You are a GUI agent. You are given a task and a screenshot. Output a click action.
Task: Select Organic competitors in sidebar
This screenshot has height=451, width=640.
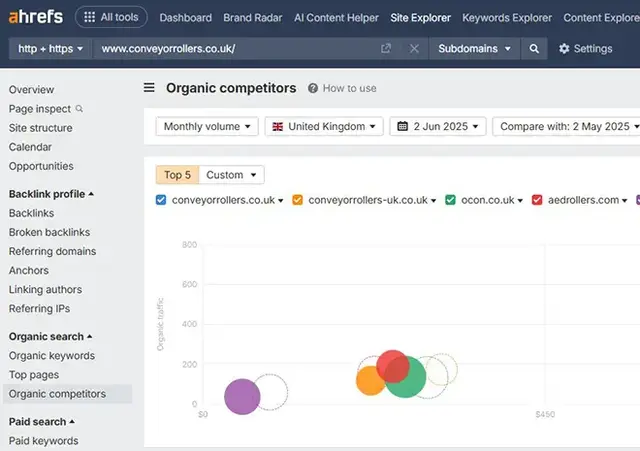point(67,394)
